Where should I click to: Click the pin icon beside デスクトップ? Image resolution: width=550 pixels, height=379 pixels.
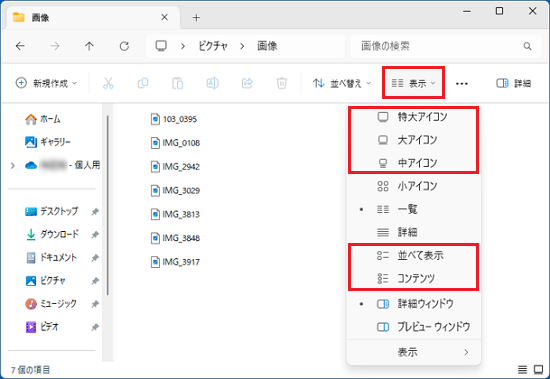tap(95, 212)
